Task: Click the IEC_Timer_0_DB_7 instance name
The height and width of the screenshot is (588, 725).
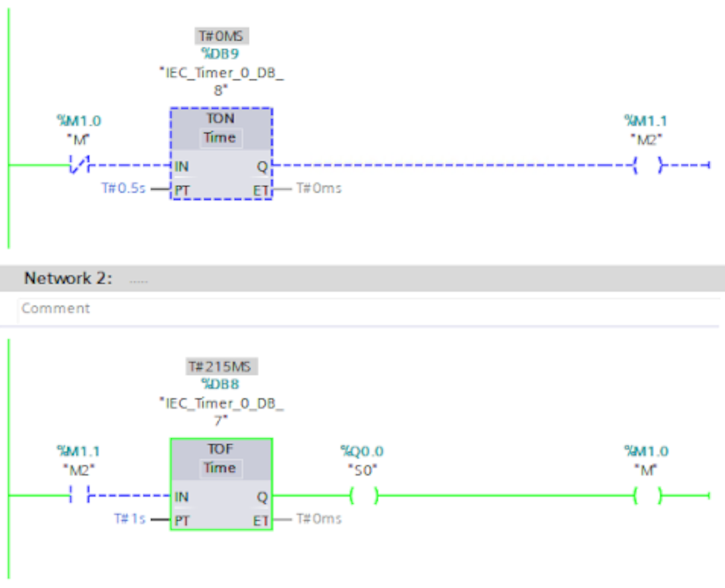Action: tap(220, 410)
